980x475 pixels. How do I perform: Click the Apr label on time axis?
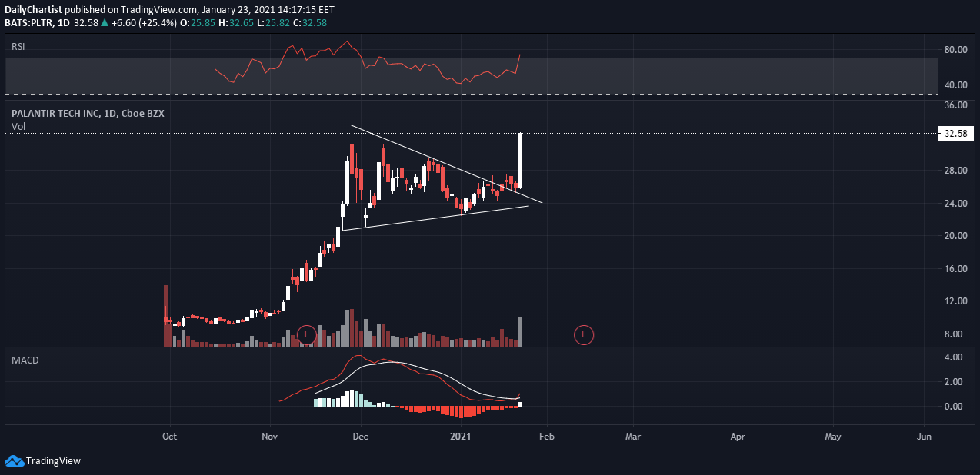pyautogui.click(x=738, y=437)
